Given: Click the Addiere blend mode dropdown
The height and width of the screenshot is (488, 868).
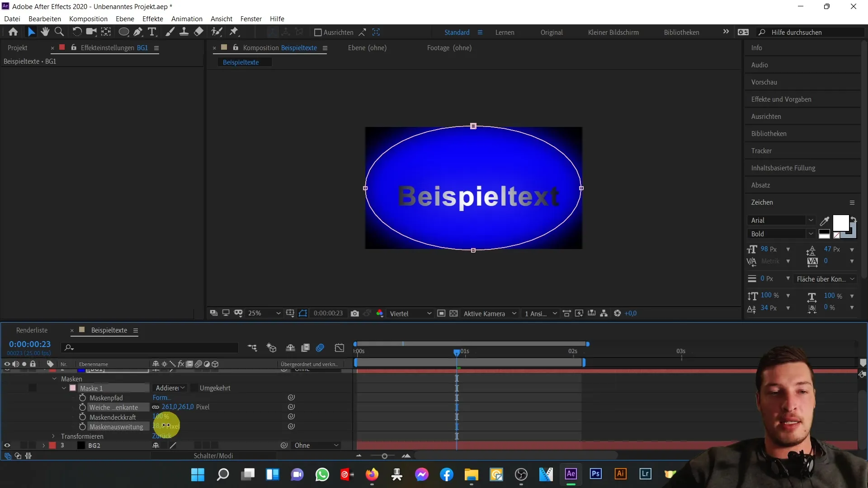Looking at the screenshot, I should click(x=170, y=388).
